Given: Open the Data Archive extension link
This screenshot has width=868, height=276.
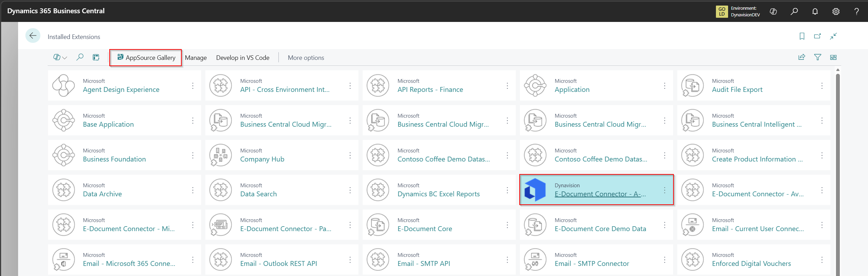Looking at the screenshot, I should click(x=102, y=194).
